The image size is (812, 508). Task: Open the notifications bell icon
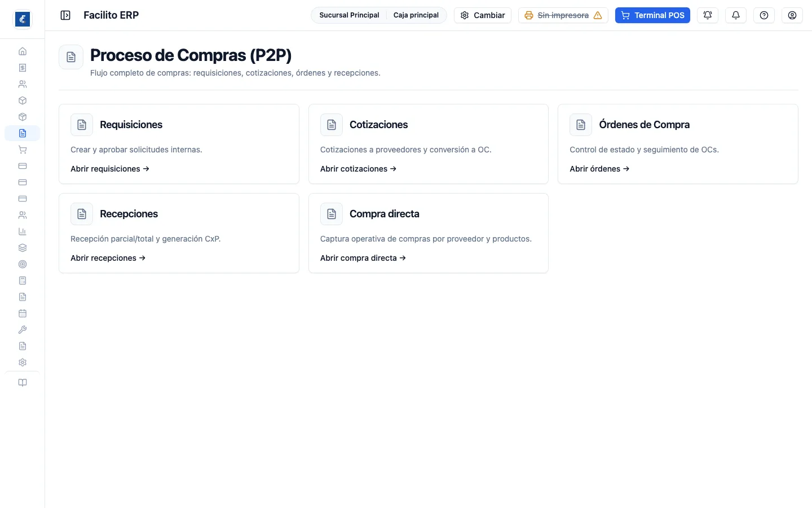(736, 15)
